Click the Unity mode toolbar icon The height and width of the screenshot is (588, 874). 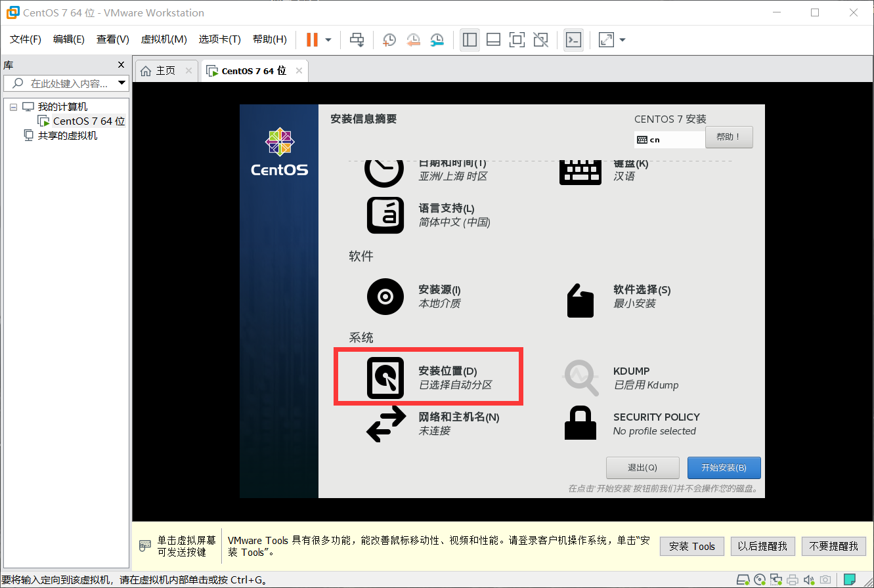(x=540, y=40)
